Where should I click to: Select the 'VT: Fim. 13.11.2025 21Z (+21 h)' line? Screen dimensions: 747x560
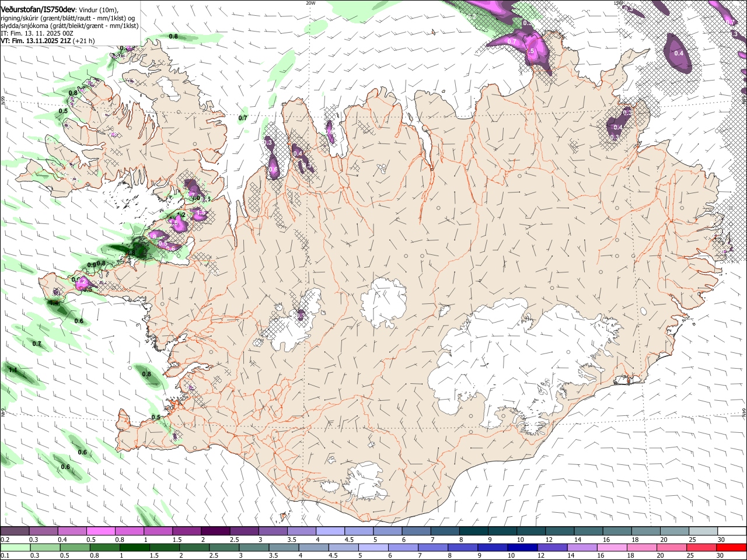(x=47, y=41)
